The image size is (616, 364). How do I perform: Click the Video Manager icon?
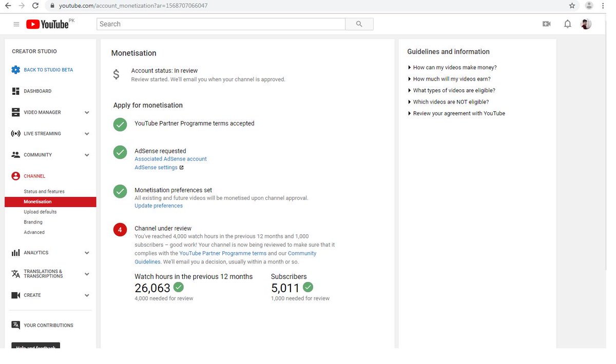point(15,112)
